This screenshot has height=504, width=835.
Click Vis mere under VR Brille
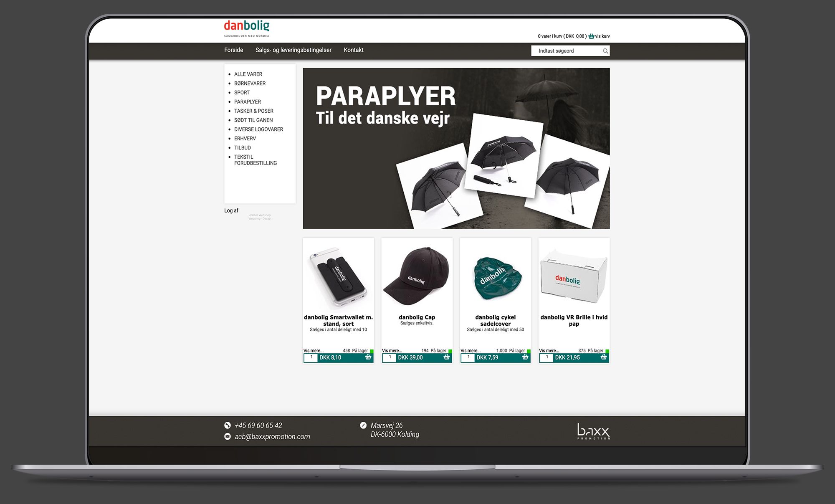(549, 351)
